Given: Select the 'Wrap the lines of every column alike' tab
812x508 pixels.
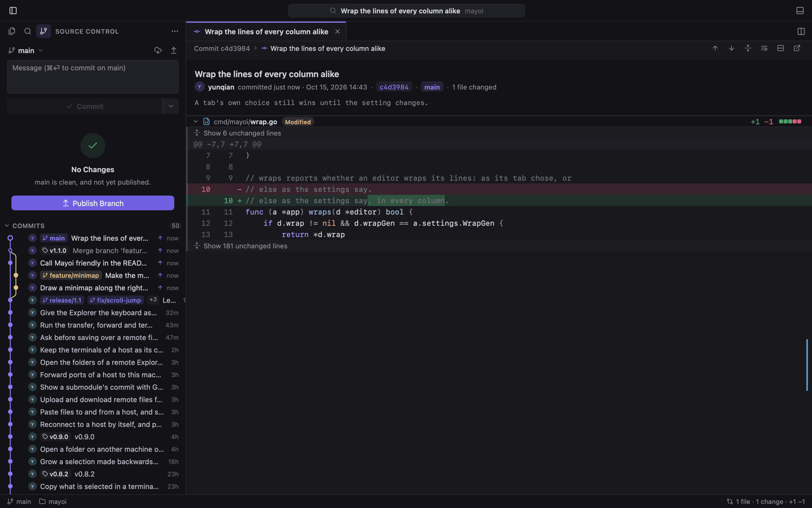Looking at the screenshot, I should coord(266,31).
